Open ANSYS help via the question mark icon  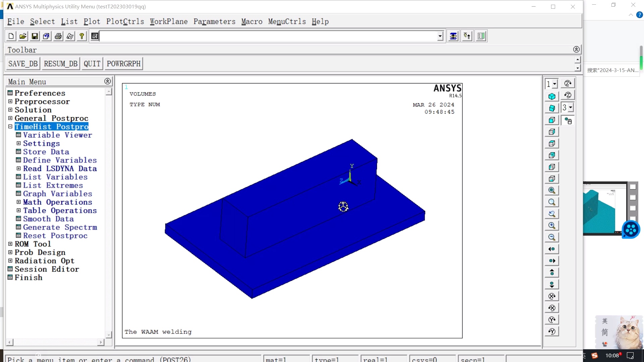(x=82, y=36)
